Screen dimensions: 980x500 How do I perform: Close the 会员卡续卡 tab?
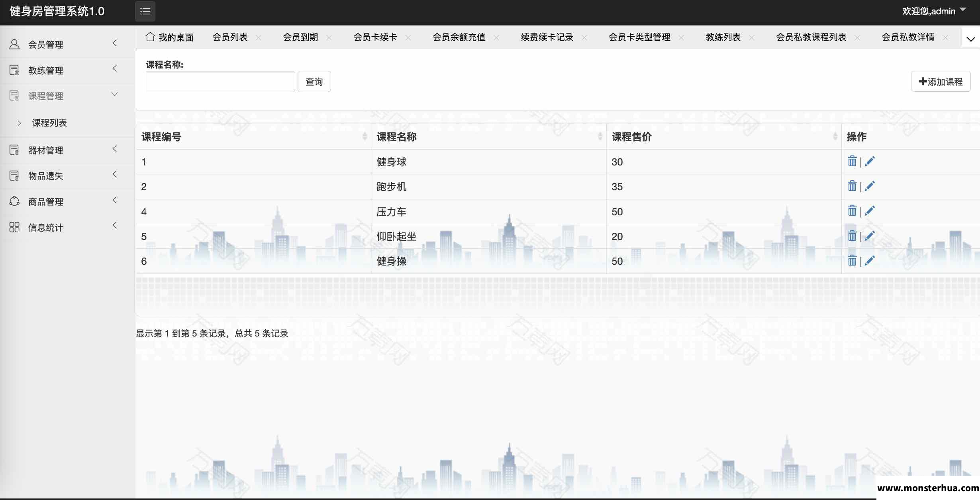click(x=408, y=37)
